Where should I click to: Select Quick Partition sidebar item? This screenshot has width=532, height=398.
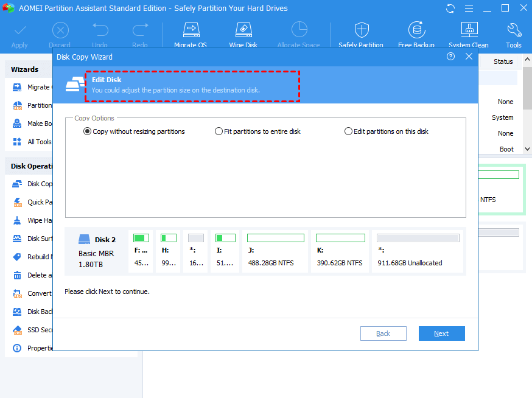pyautogui.click(x=33, y=202)
